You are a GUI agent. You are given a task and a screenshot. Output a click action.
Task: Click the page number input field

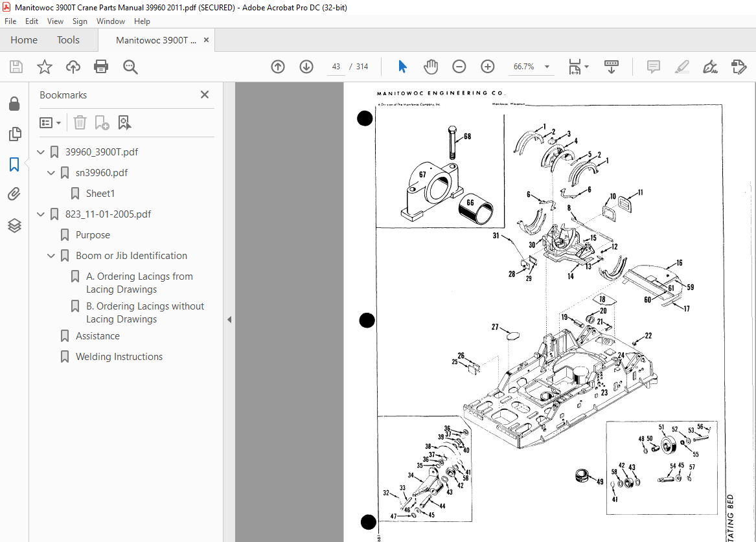[336, 67]
